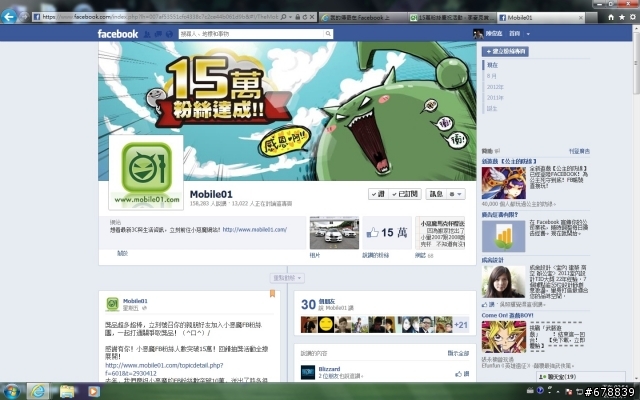This screenshot has width=640, height=400.
Task: Select 8月 in timeline navigator
Action: click(x=491, y=76)
